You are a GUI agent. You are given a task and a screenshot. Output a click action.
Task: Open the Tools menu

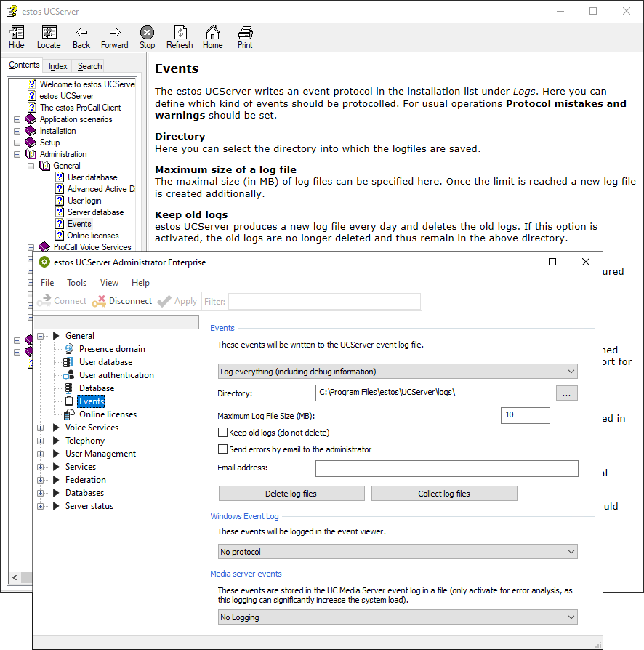pyautogui.click(x=76, y=283)
